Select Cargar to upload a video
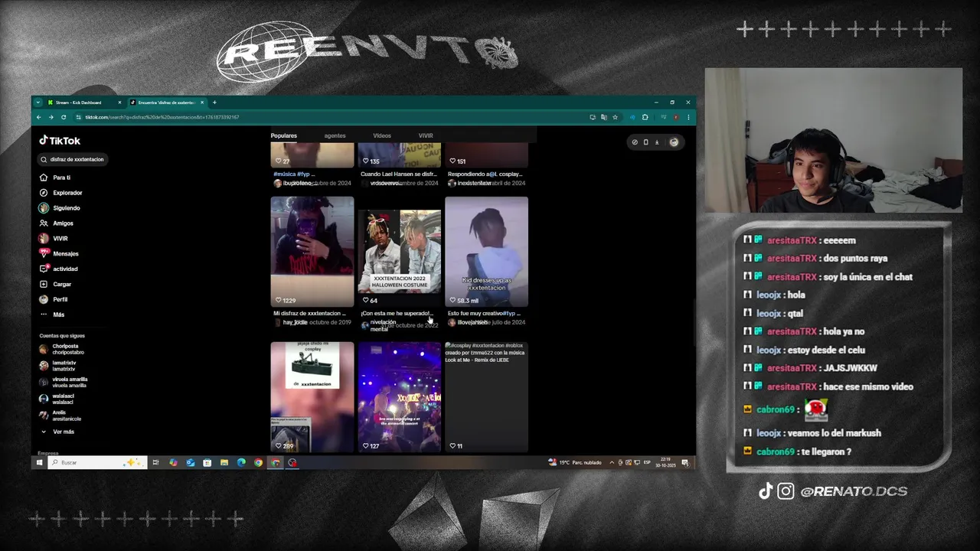The width and height of the screenshot is (980, 551). tap(56, 284)
